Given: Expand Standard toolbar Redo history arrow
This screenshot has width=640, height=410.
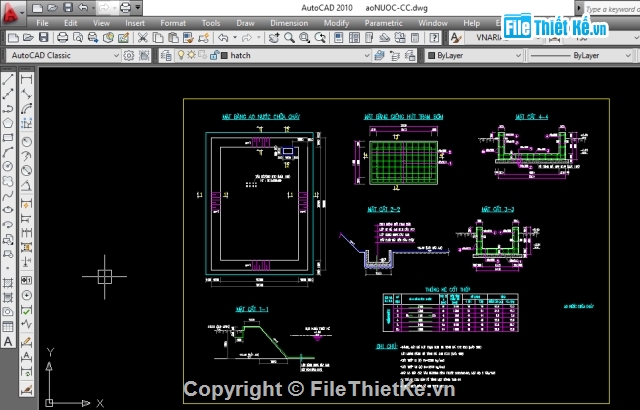Looking at the screenshot, I should (x=259, y=38).
